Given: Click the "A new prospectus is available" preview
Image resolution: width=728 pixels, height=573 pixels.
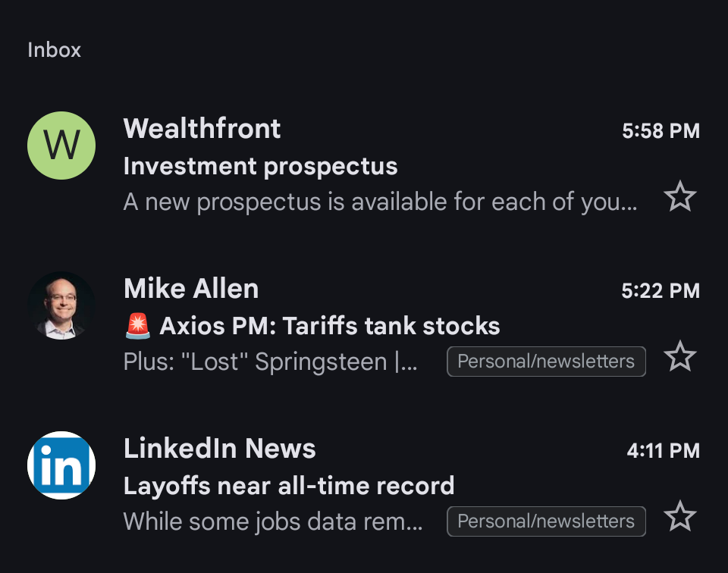Looking at the screenshot, I should click(380, 202).
